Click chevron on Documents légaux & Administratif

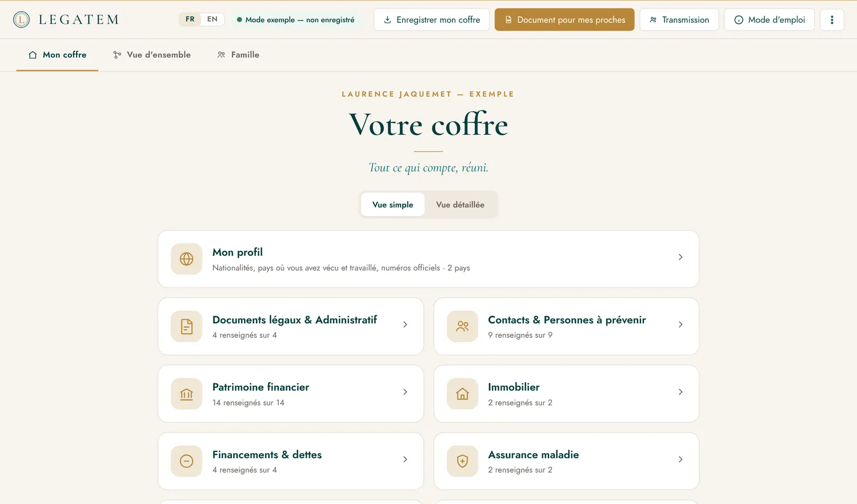coord(405,325)
